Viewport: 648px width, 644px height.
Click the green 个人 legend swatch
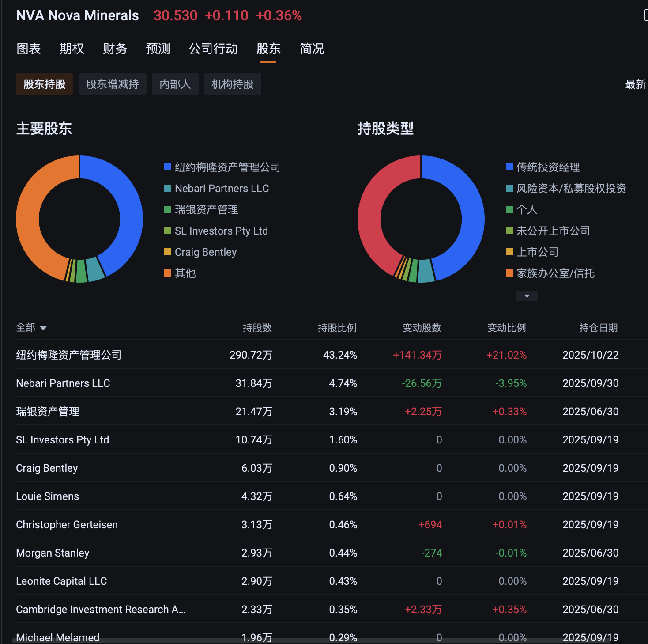509,209
